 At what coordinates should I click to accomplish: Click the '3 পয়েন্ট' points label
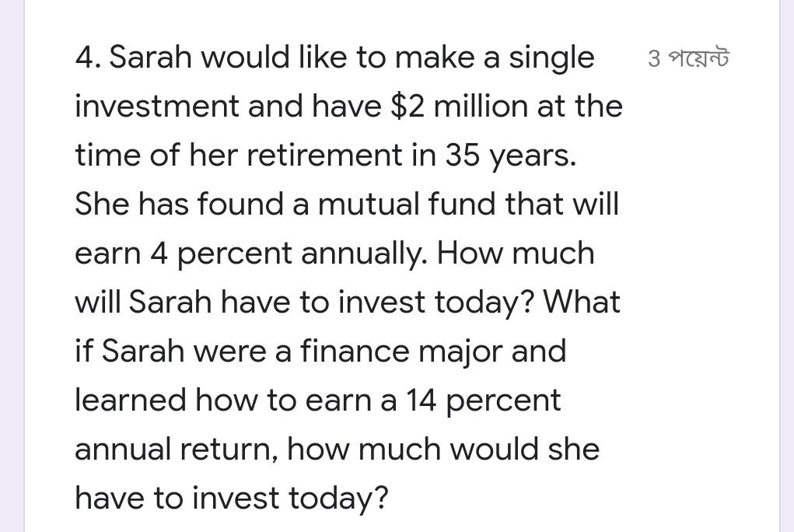(688, 59)
